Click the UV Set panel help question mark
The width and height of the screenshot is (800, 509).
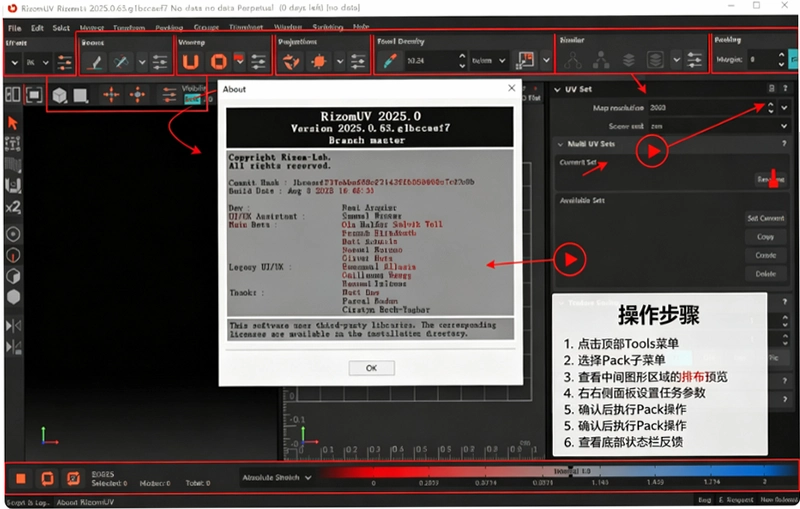tap(785, 88)
